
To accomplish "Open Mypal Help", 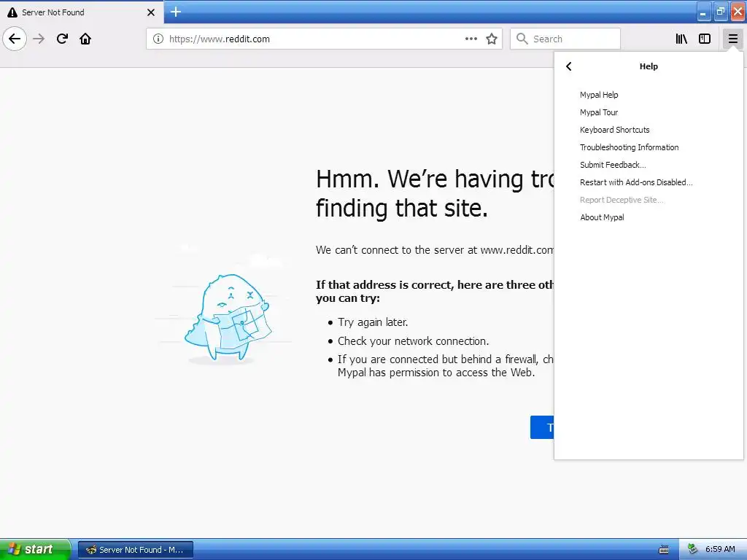I will click(599, 95).
